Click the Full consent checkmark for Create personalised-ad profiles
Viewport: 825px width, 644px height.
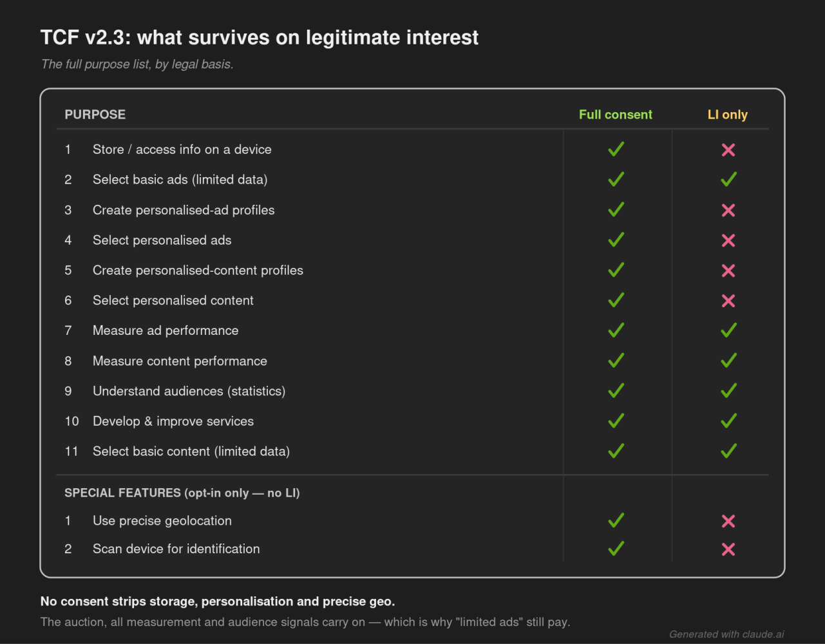(x=616, y=210)
